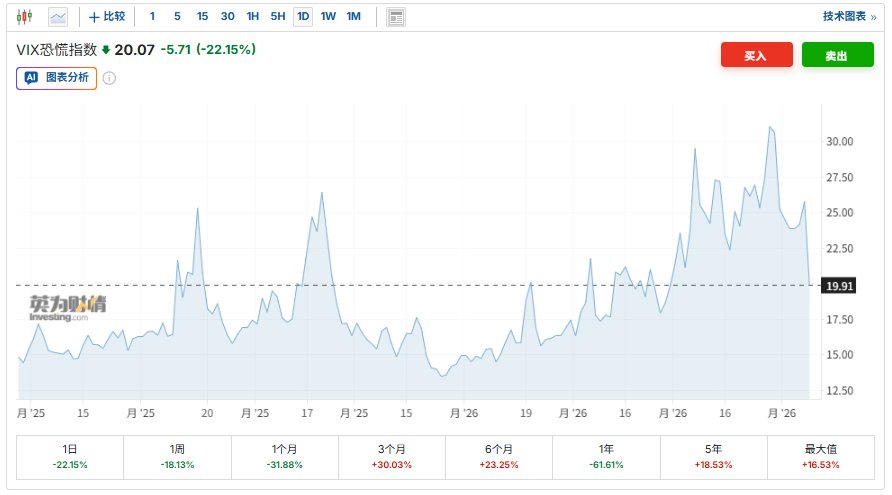Open the news panel icon in toolbar
Screen dimensions: 892x495
[396, 17]
